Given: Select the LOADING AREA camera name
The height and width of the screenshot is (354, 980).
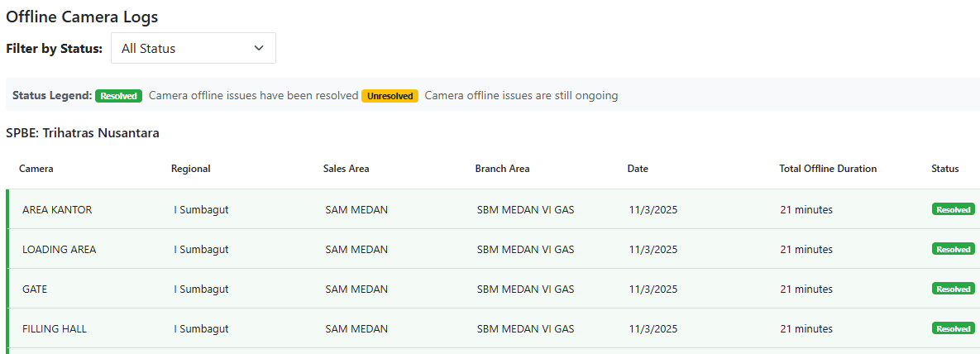Looking at the screenshot, I should [59, 250].
